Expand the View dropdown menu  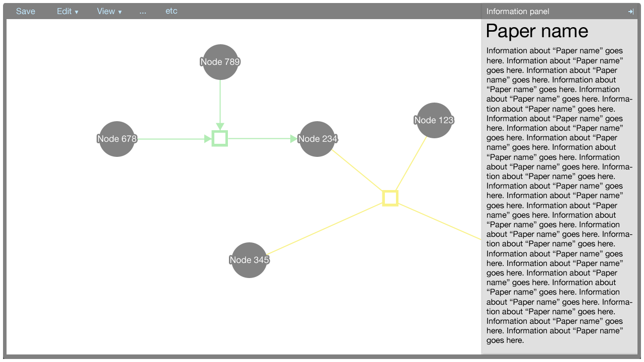109,11
